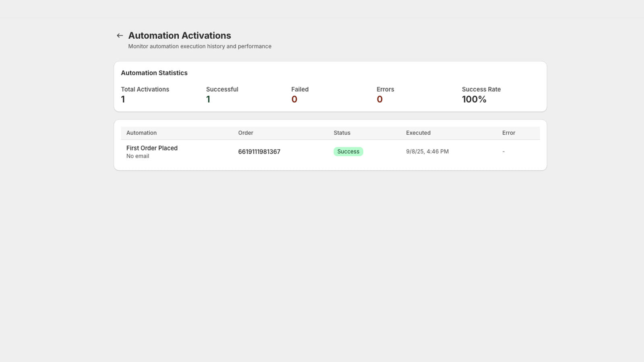Click the No email subtitle text
The image size is (644, 362).
point(137,156)
